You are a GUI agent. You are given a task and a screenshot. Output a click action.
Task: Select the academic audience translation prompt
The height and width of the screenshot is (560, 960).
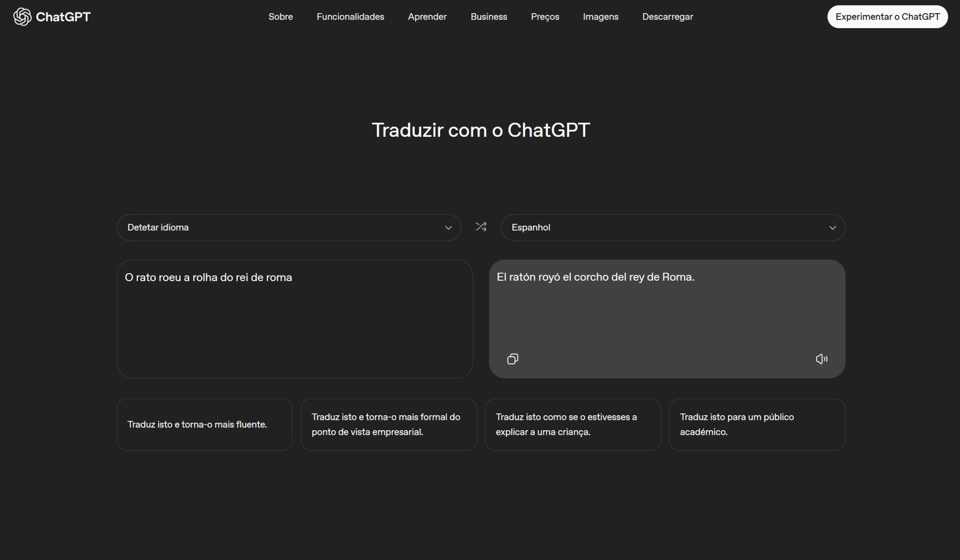757,424
